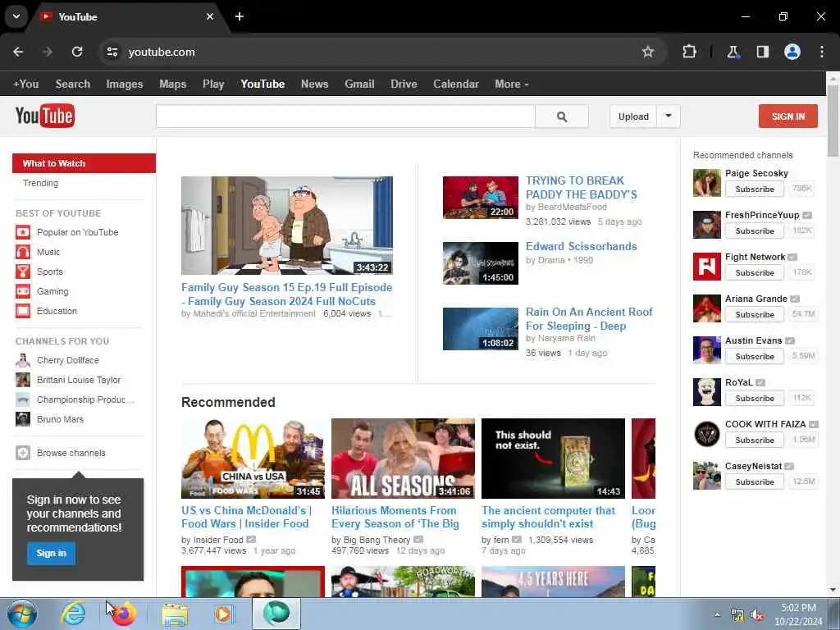Open TRYING TO BREAK PADDY THE BADDY'S link
Image resolution: width=840 pixels, height=630 pixels.
[x=582, y=188]
